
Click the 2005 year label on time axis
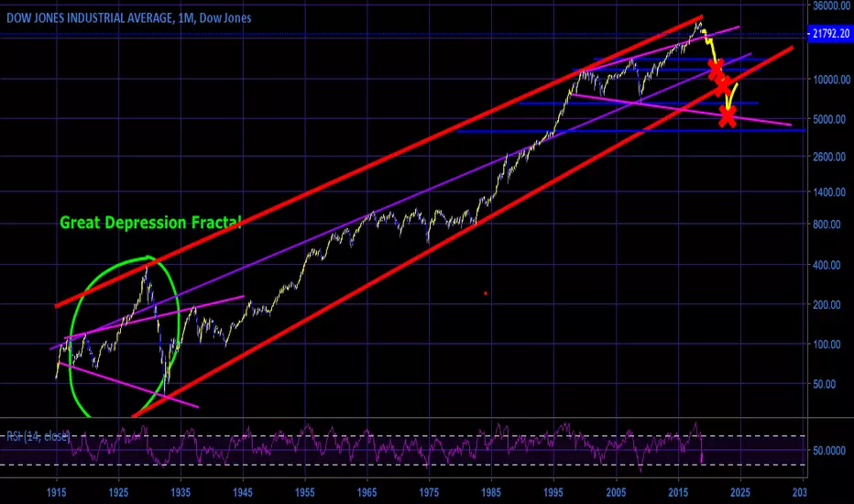click(x=616, y=493)
